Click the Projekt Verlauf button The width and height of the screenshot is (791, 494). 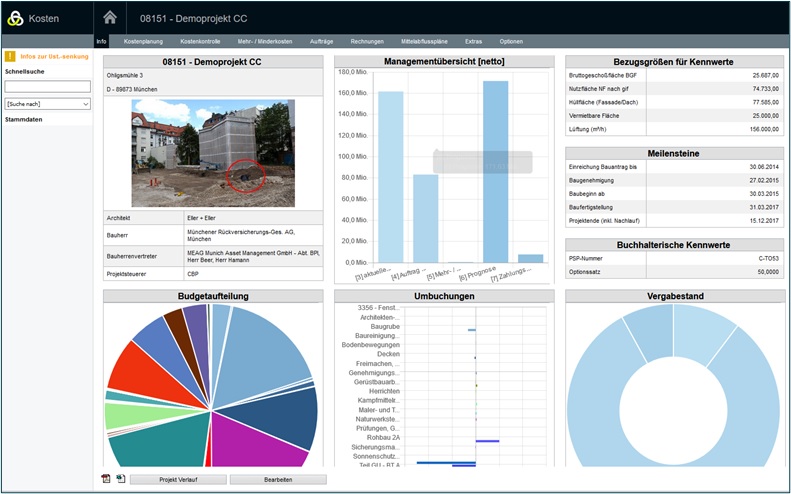pos(178,480)
